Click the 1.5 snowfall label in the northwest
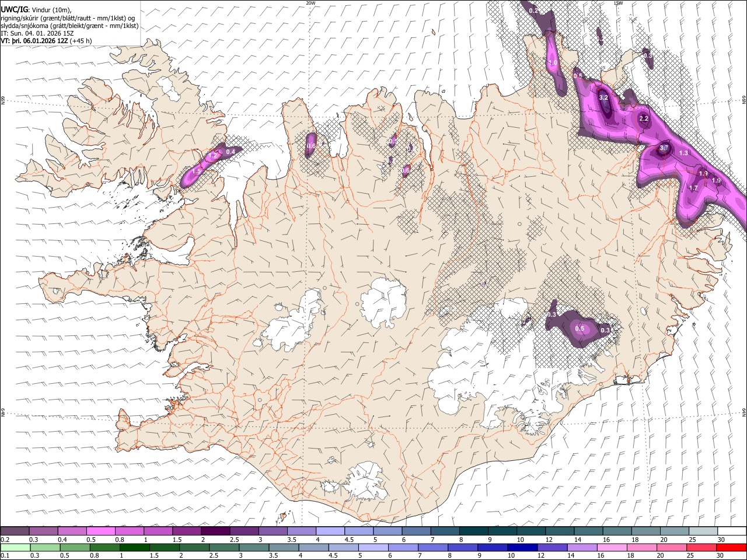747x560 pixels. tap(197, 171)
